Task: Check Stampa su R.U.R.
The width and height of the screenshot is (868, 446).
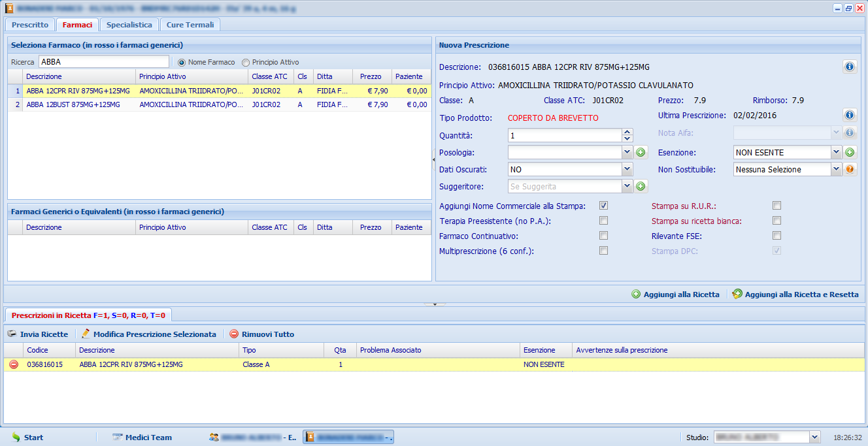Action: 777,206
